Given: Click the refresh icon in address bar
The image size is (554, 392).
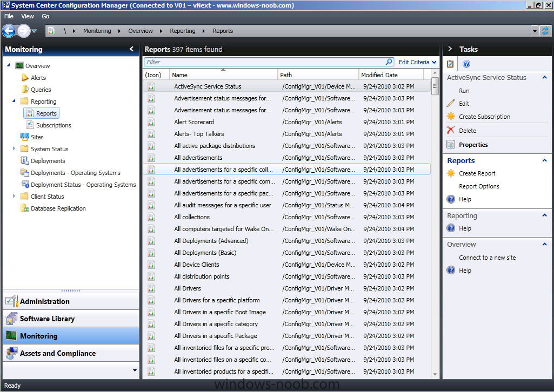Looking at the screenshot, I should coord(545,31).
